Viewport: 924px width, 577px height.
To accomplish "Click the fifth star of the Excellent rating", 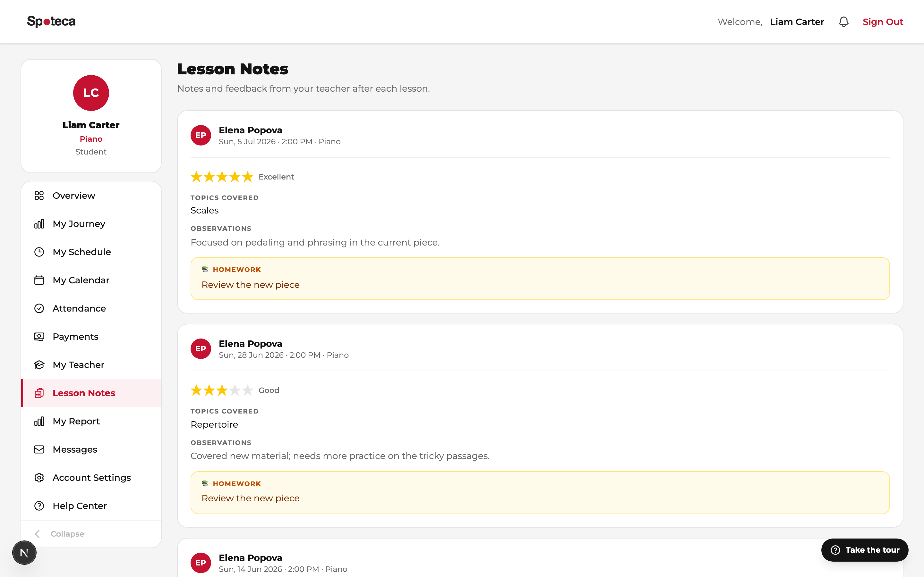I will click(x=247, y=177).
